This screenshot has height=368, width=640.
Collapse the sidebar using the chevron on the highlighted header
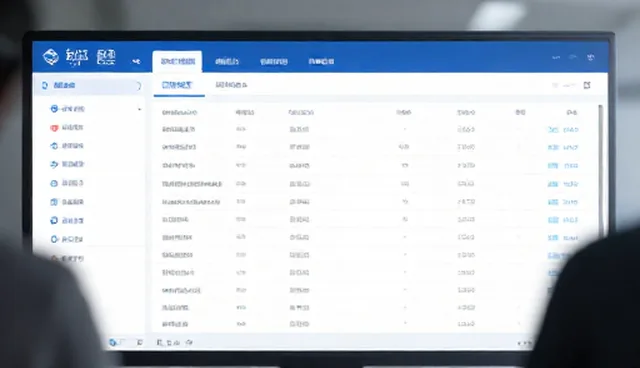[139, 86]
